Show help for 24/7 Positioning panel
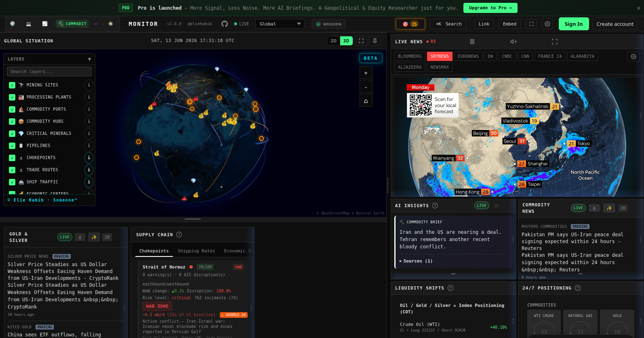The width and height of the screenshot is (644, 338). coord(578,288)
